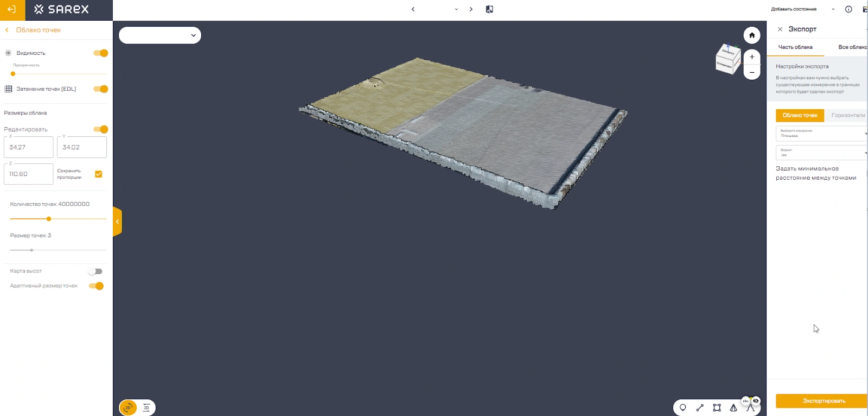Disable Затенение точек (EDL) switch

point(101,89)
